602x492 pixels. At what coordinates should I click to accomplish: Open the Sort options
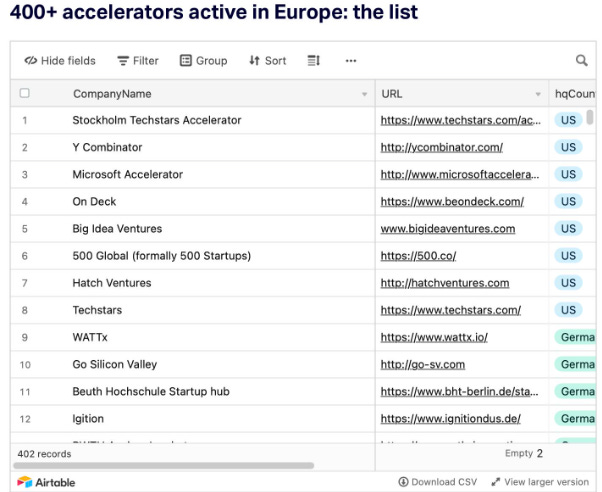click(x=268, y=61)
